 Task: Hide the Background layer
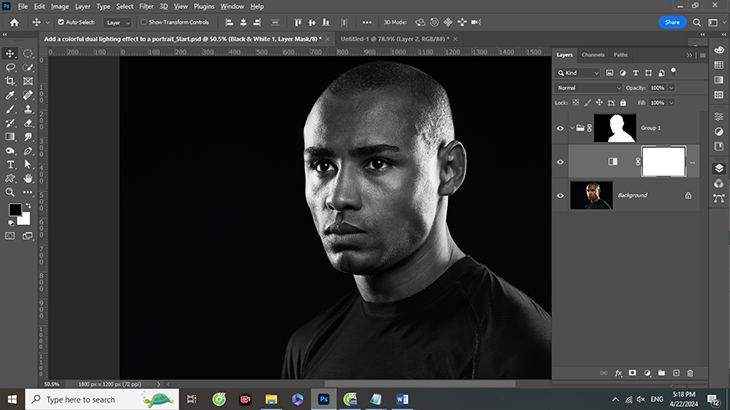[x=560, y=195]
